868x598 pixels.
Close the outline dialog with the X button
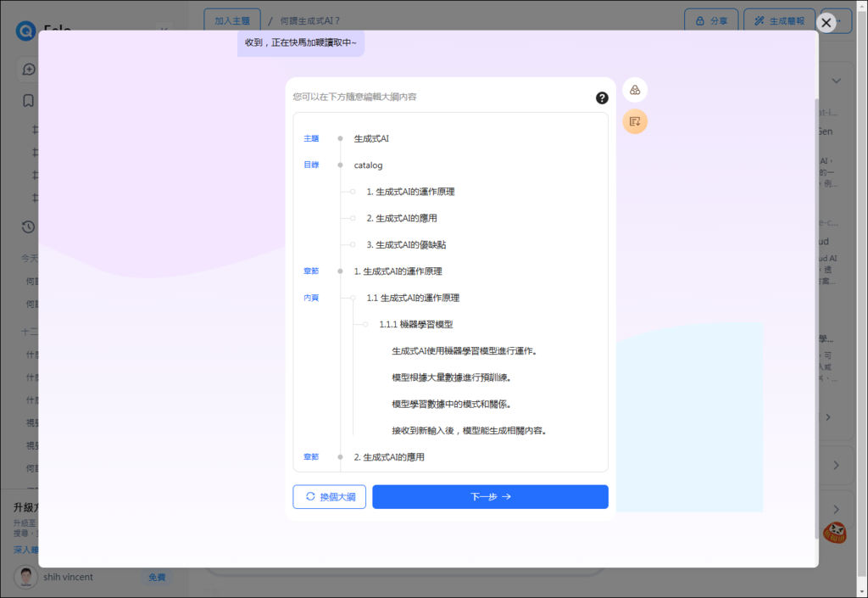826,23
